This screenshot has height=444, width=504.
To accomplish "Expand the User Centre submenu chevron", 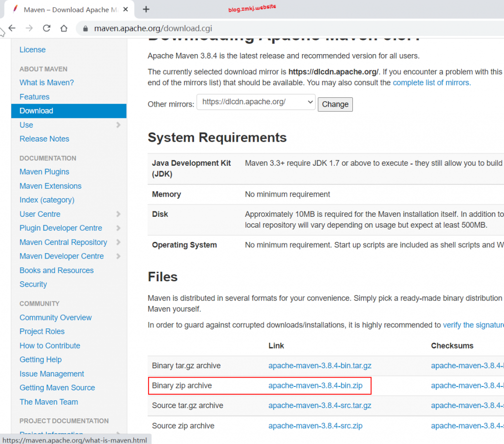I will (x=118, y=214).
